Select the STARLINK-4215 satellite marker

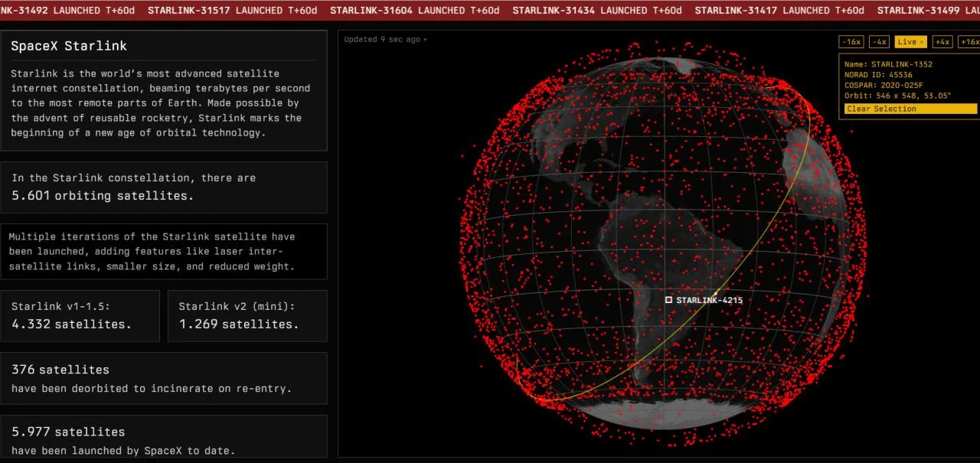coord(668,300)
